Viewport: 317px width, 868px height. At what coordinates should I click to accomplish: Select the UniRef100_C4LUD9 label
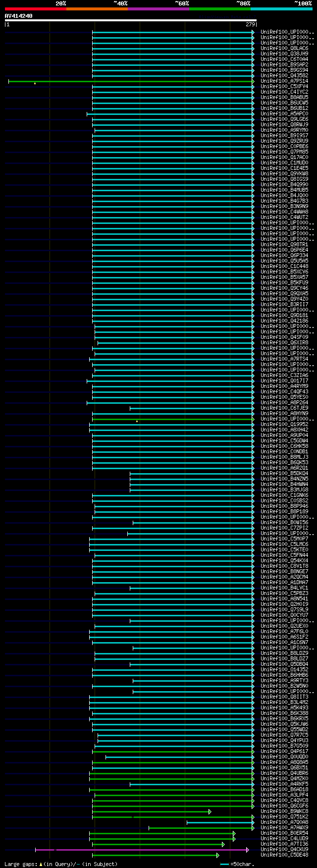[x=284, y=839]
